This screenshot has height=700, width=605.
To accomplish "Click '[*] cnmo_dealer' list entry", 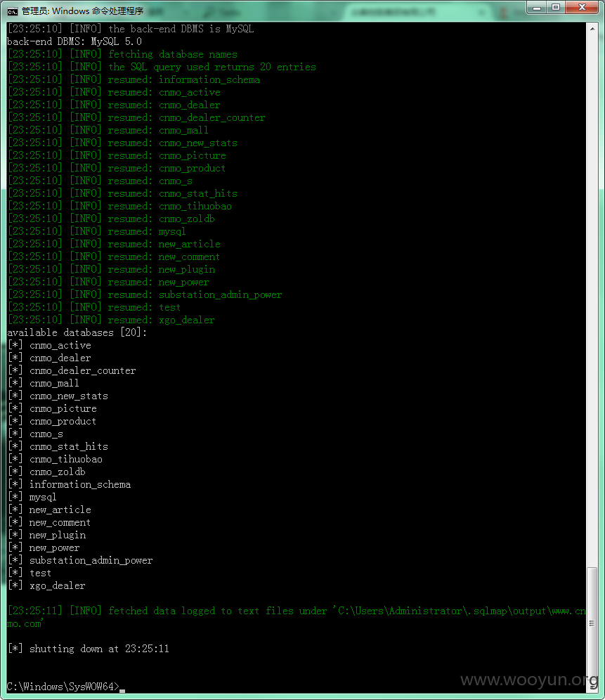I will click(x=50, y=358).
